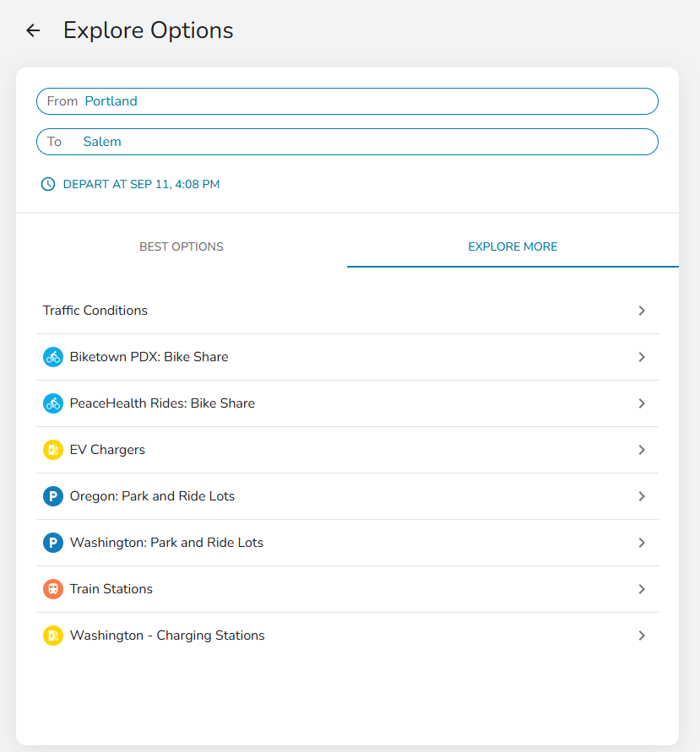Click the Biketown PDX bike icon
The width and height of the screenshot is (700, 752).
pos(53,357)
